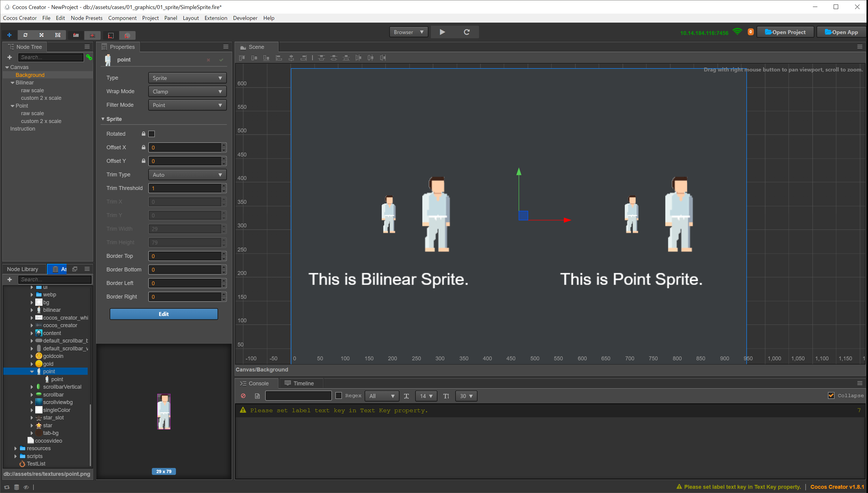The image size is (868, 493).
Task: Click the blue square gizmo handle in scene
Action: click(x=523, y=215)
